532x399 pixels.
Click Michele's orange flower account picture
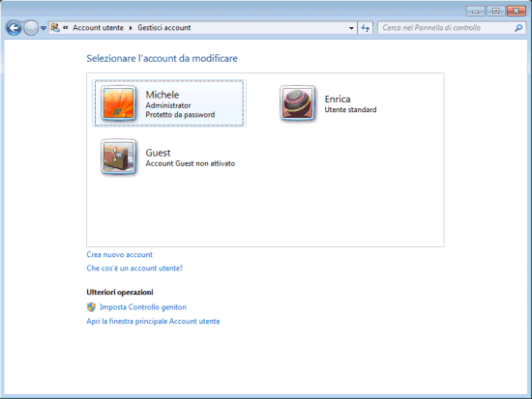[118, 103]
